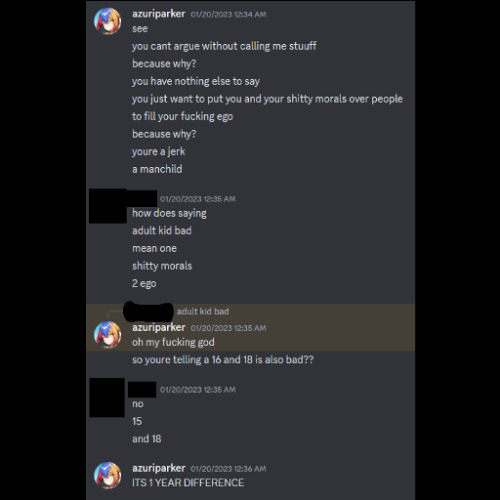
Task: Click the 'and 18' message
Action: tap(147, 439)
